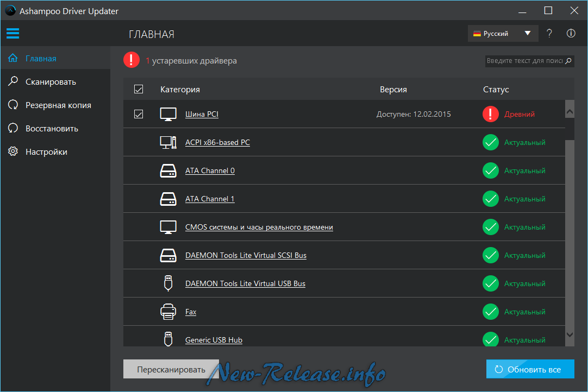This screenshot has height=392, width=588.
Task: Click green status check for ATA Channel 0
Action: pyautogui.click(x=491, y=170)
